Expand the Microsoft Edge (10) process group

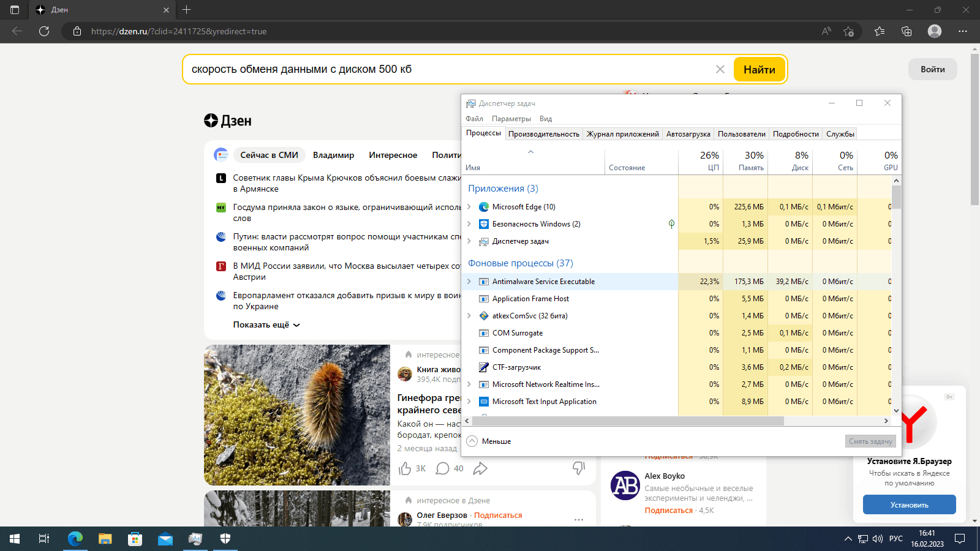coord(469,207)
